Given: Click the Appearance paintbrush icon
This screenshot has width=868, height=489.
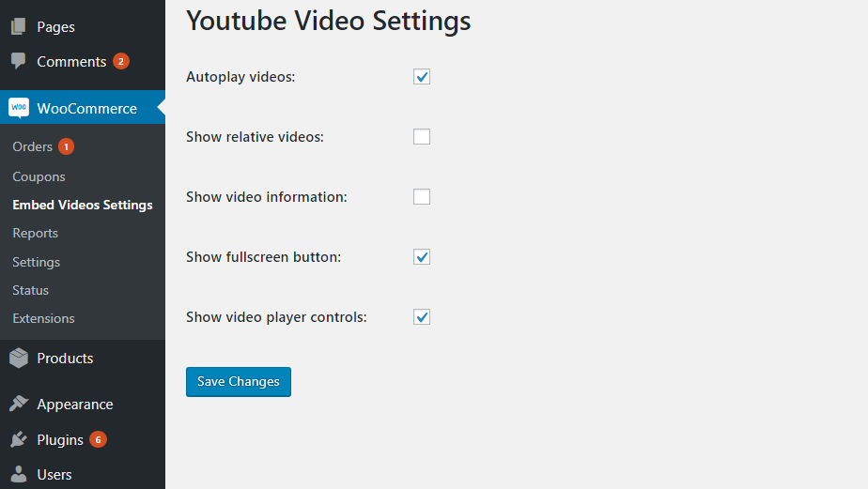Looking at the screenshot, I should point(19,405).
